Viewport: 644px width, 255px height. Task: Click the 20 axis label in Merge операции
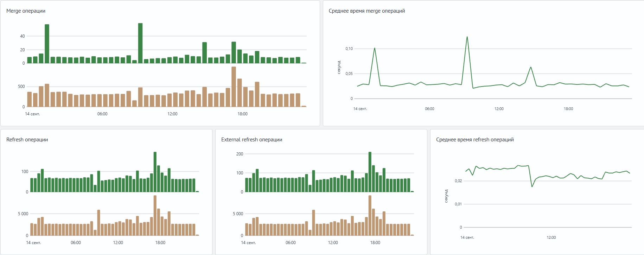click(x=23, y=50)
